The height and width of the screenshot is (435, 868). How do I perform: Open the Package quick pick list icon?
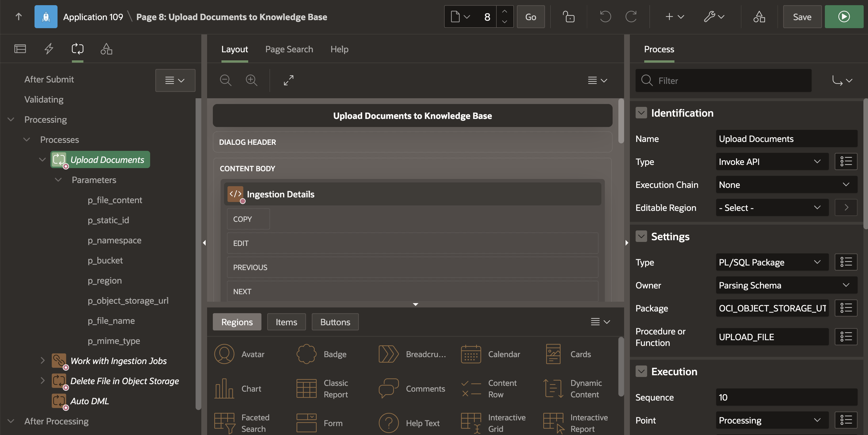[846, 308]
